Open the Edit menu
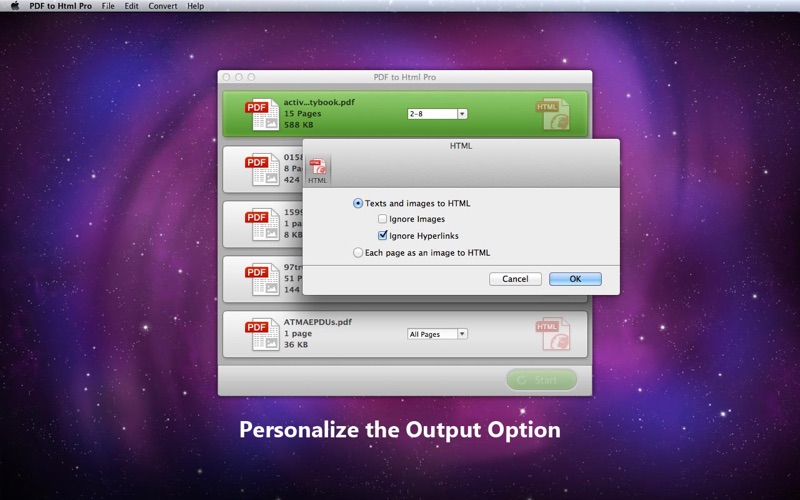 point(132,6)
